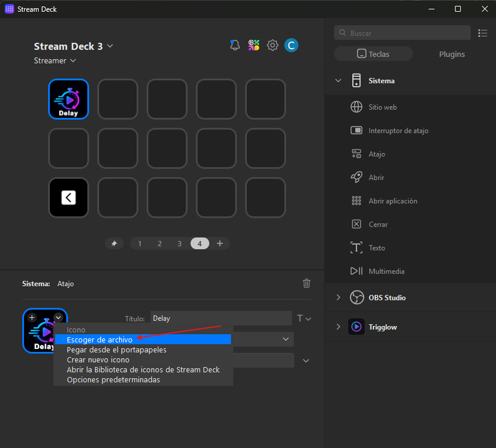Click the plus badge on key preview
Image resolution: width=496 pixels, height=448 pixels.
(32, 317)
